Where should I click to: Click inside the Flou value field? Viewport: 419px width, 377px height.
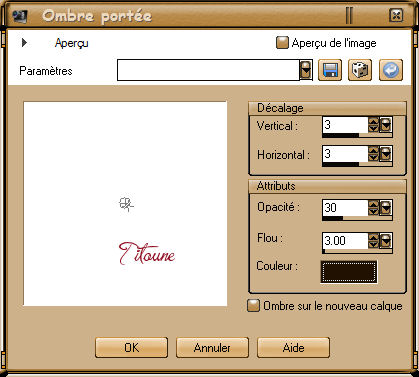[x=345, y=241]
